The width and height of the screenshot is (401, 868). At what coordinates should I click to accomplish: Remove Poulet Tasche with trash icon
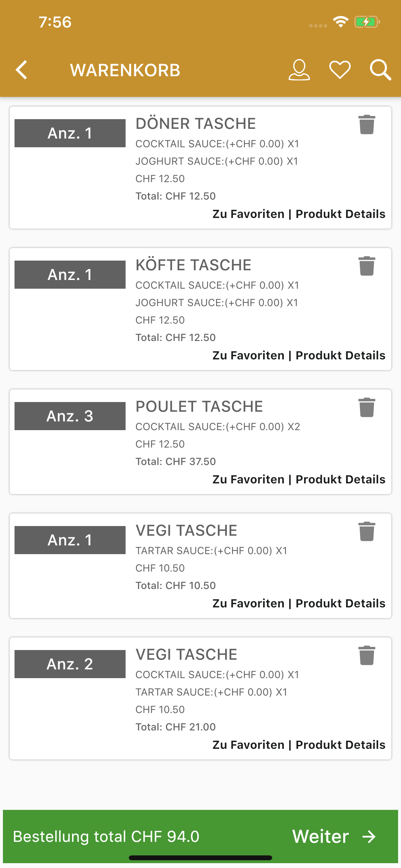(367, 408)
